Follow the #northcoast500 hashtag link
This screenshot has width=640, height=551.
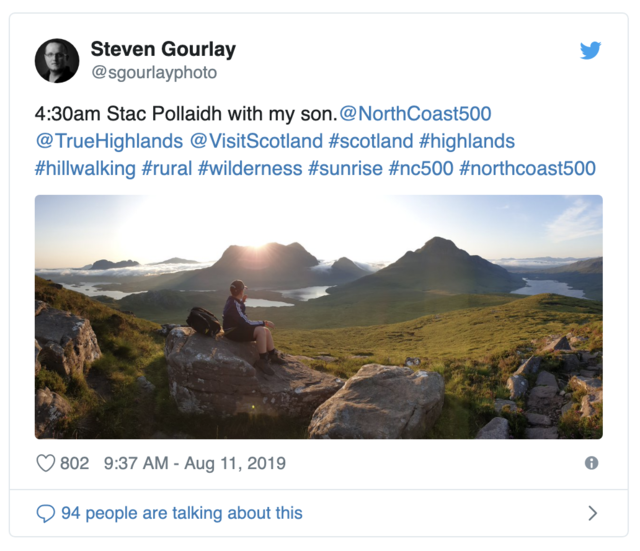527,168
